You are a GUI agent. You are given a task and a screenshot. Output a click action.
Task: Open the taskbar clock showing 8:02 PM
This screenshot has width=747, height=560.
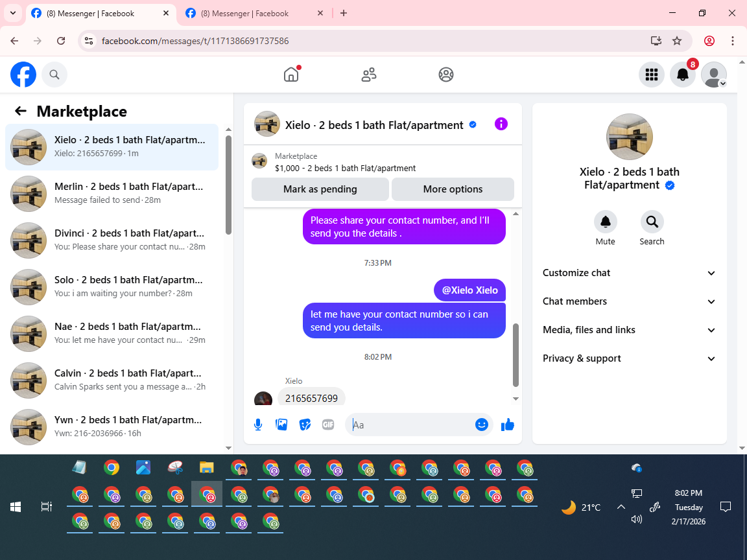point(689,507)
